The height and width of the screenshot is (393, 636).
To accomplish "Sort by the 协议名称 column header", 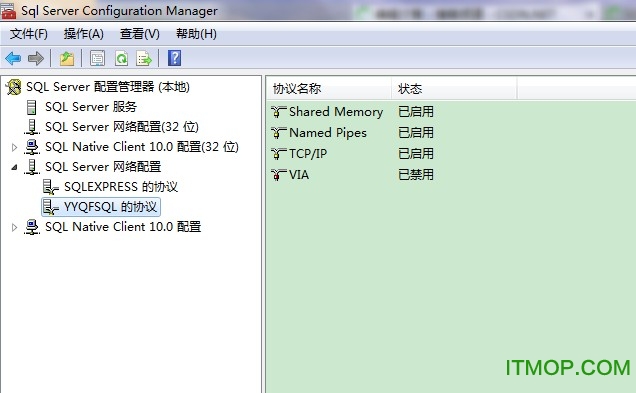I will [x=329, y=88].
